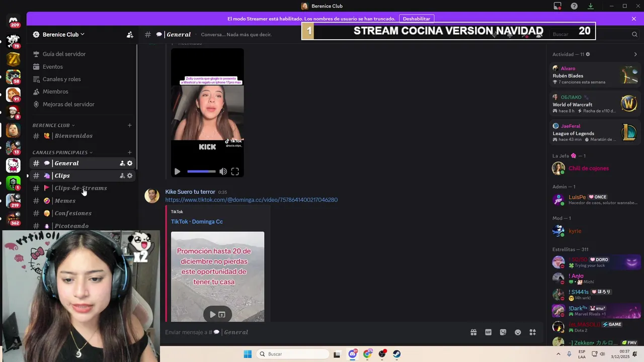The height and width of the screenshot is (362, 644).
Task: Mute the Zully video attachment
Action: point(223,171)
